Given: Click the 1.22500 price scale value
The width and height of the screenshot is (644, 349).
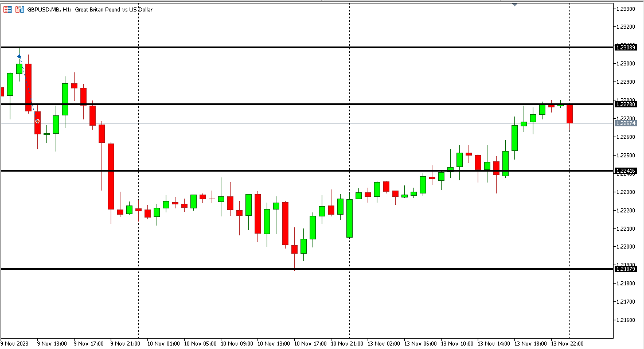Looking at the screenshot, I should [x=626, y=156].
